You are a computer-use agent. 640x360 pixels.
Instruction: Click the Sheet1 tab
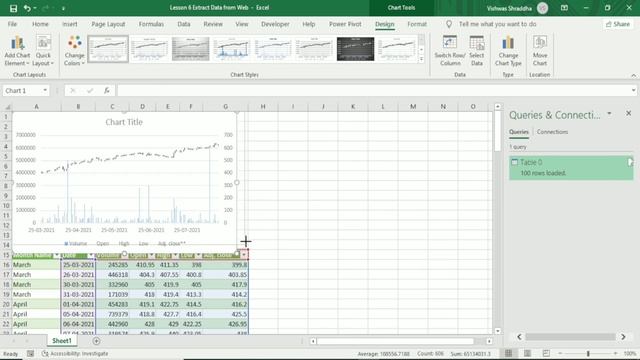pyautogui.click(x=62, y=341)
